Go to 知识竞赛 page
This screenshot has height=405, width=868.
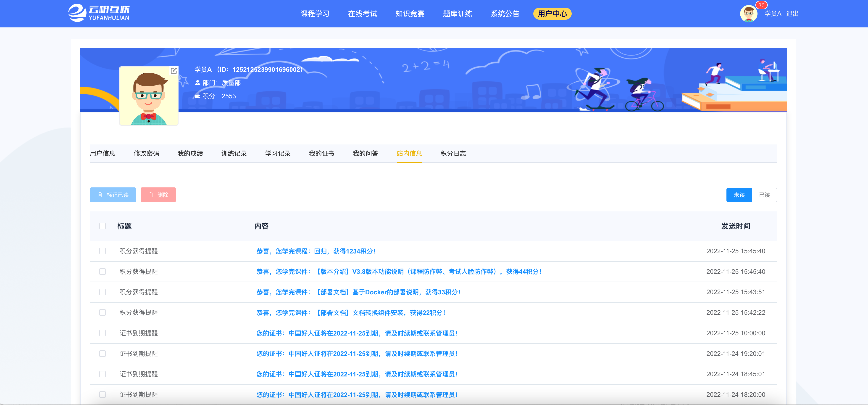point(410,14)
